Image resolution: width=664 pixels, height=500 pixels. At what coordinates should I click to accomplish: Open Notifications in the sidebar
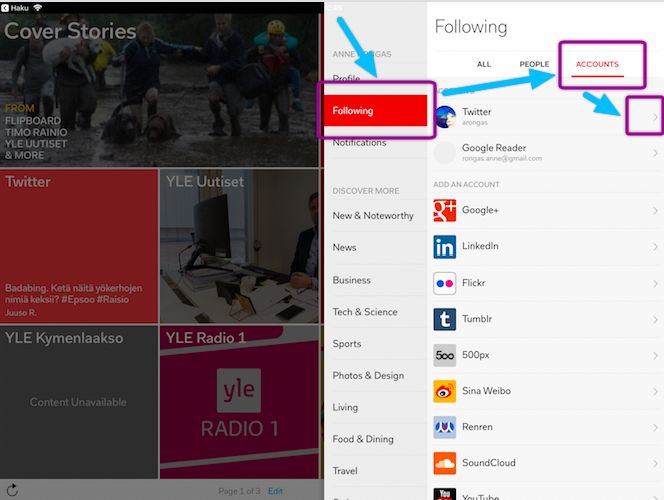point(359,143)
